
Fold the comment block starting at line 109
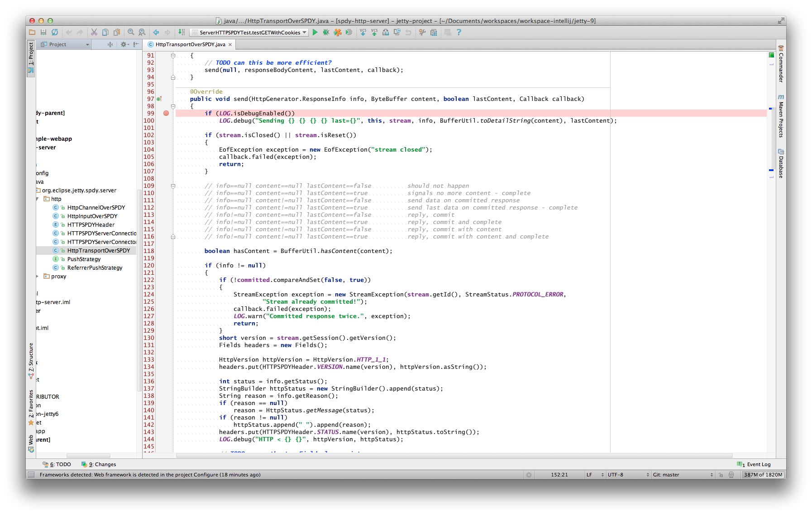(x=173, y=186)
